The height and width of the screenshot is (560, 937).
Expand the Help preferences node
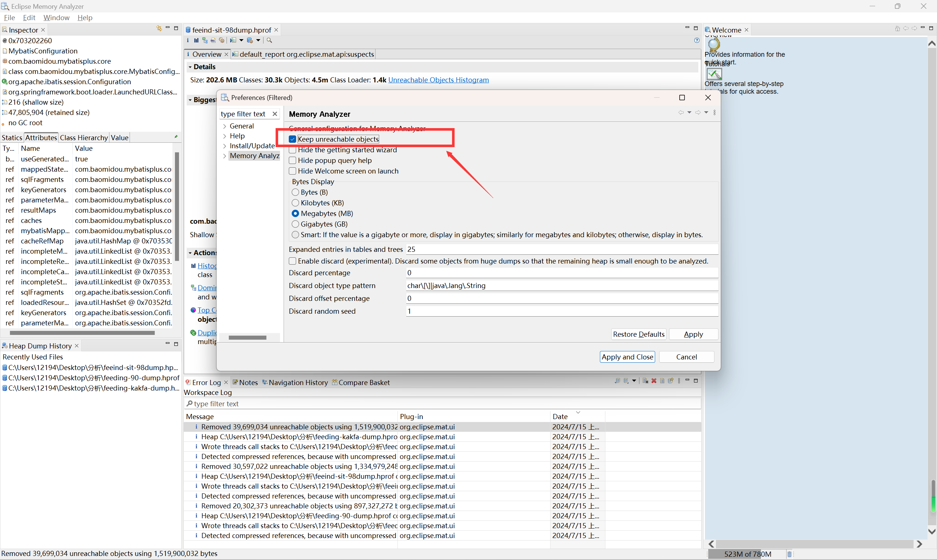(x=224, y=136)
